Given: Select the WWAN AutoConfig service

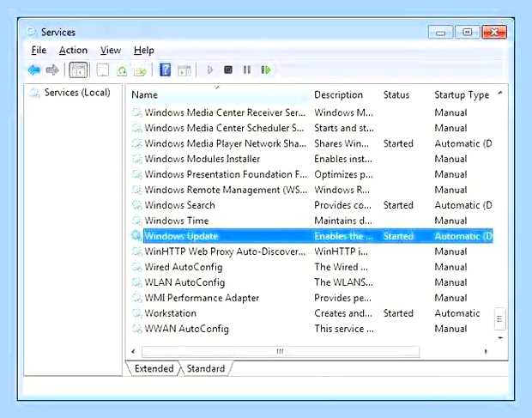Looking at the screenshot, I should 311,329.
